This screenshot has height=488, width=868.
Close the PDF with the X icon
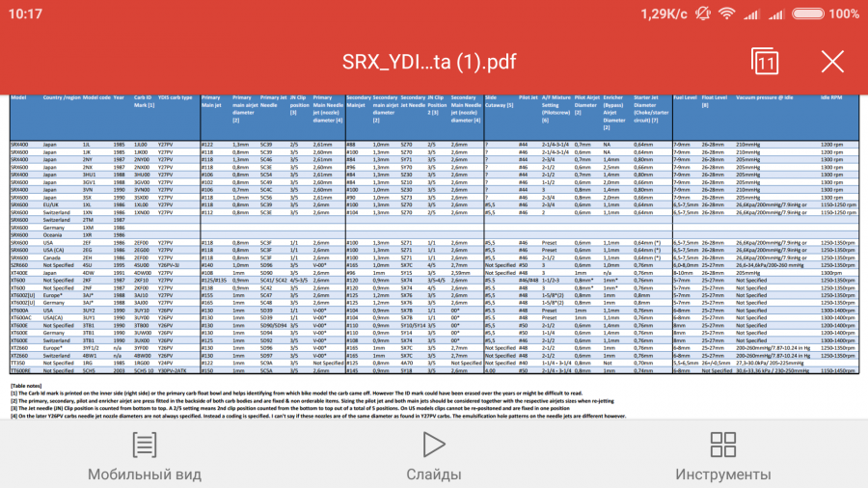pyautogui.click(x=832, y=62)
